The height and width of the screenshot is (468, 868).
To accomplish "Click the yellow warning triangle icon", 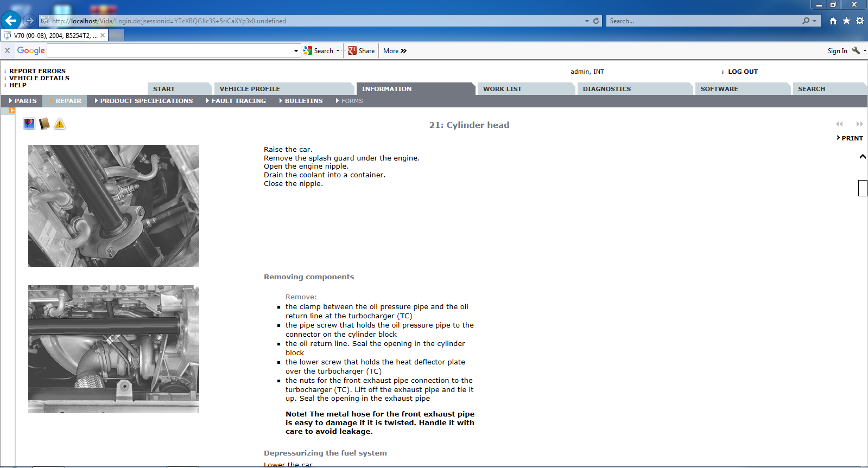I will [x=60, y=124].
